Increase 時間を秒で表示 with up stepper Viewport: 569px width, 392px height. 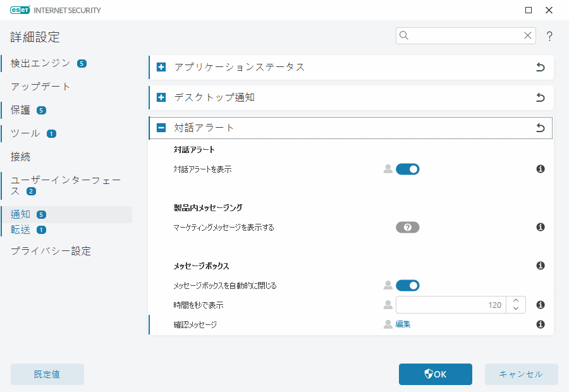[x=516, y=301]
